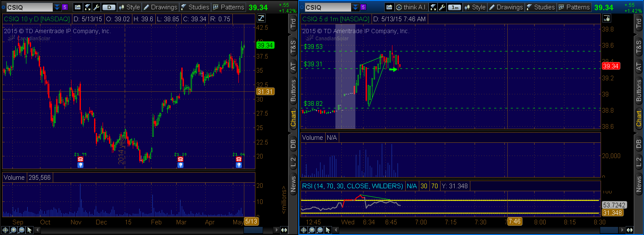Click the Share icon in left chart toolbar

click(77, 7)
